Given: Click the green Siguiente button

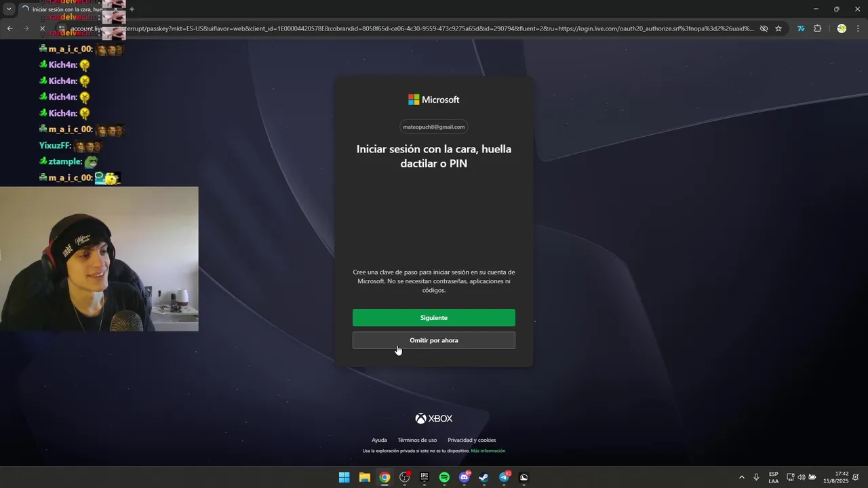Looking at the screenshot, I should click(434, 318).
